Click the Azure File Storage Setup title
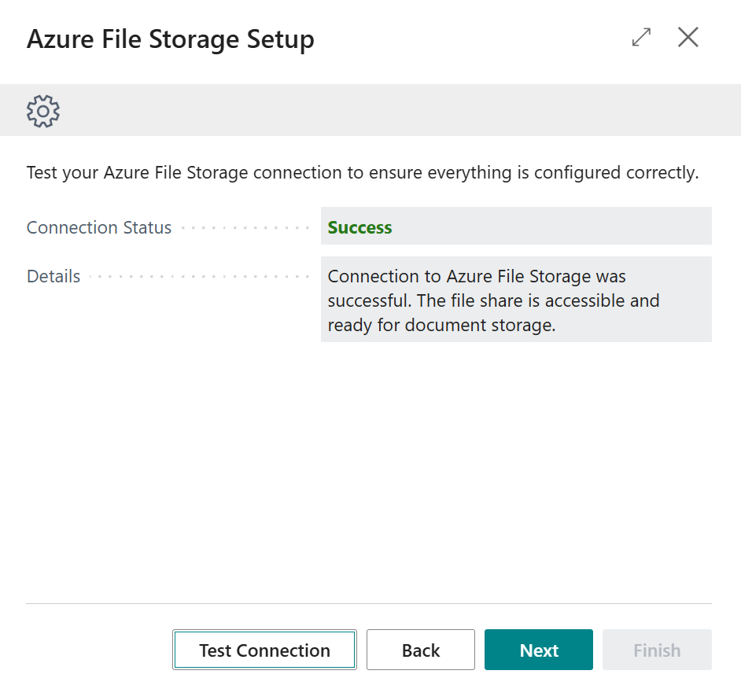 pyautogui.click(x=171, y=39)
